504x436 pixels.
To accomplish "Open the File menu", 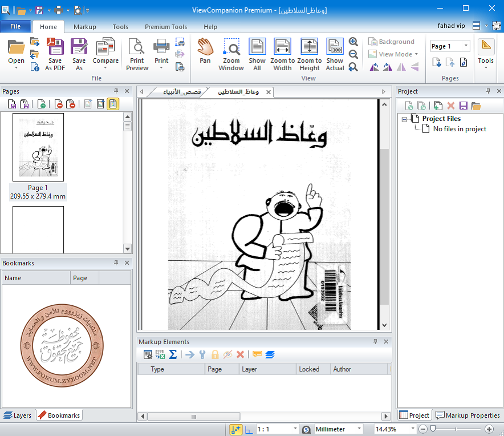I will tap(15, 26).
